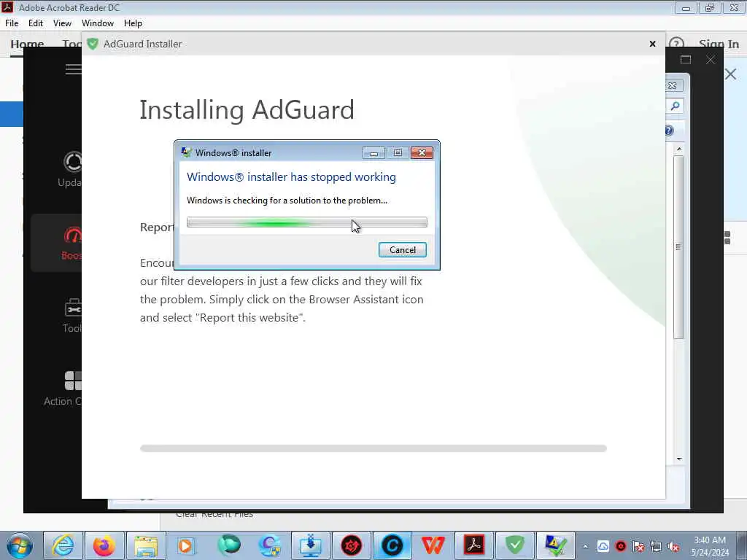Select the Update icon in dark sidebar
747x560 pixels.
click(x=73, y=163)
